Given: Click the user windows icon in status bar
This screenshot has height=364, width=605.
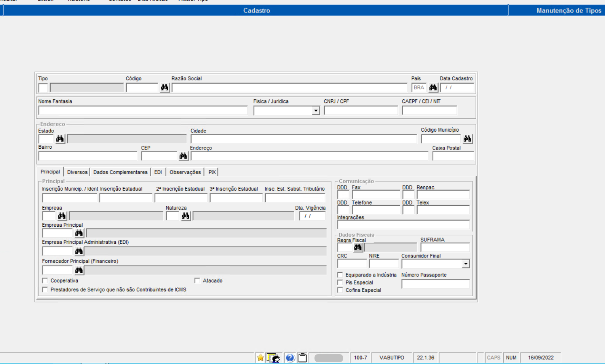Looking at the screenshot, I should [273, 358].
